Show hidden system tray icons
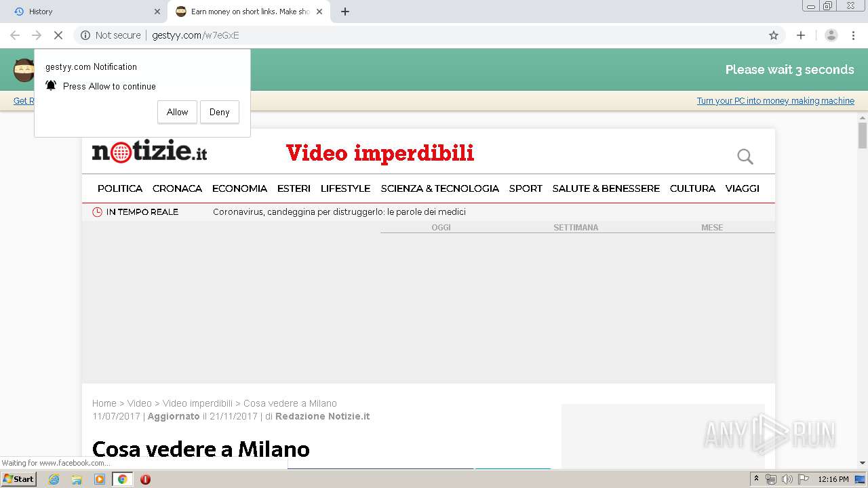The image size is (868, 488). (756, 479)
